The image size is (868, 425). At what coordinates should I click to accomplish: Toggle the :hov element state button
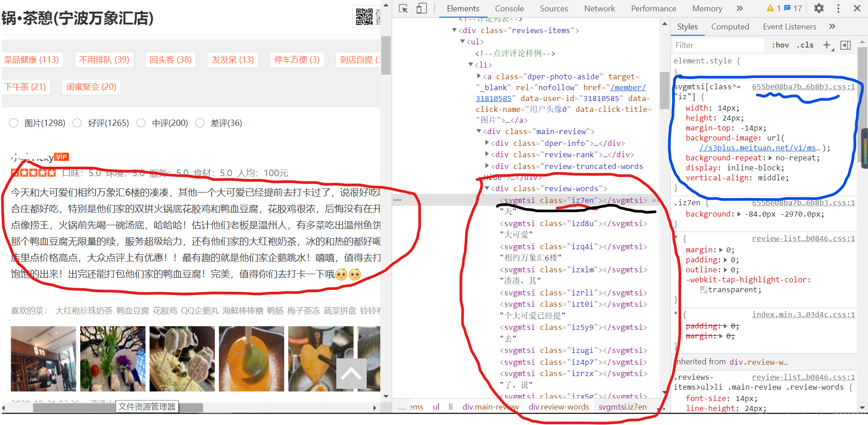(x=780, y=45)
